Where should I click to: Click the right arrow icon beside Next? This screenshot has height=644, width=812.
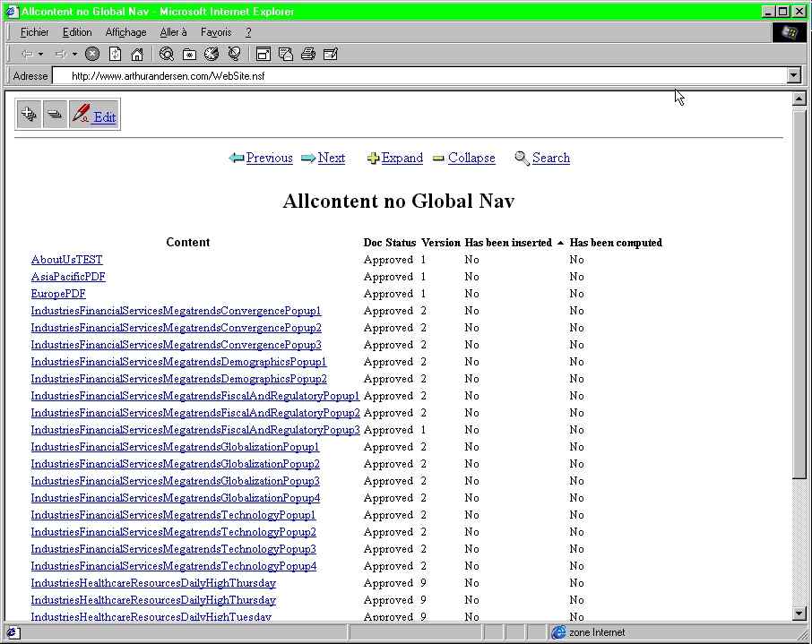pyautogui.click(x=308, y=158)
